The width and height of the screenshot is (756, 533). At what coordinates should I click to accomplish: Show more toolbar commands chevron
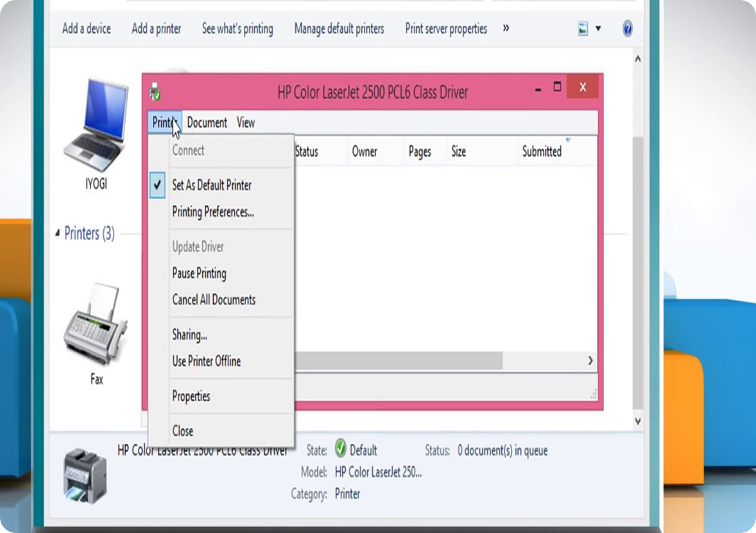coord(506,28)
